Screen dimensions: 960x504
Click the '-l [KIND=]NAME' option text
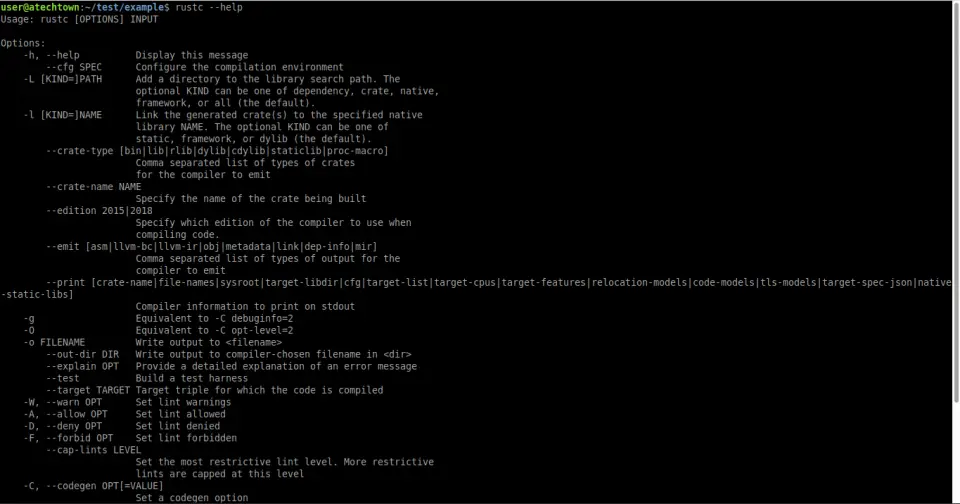62,115
